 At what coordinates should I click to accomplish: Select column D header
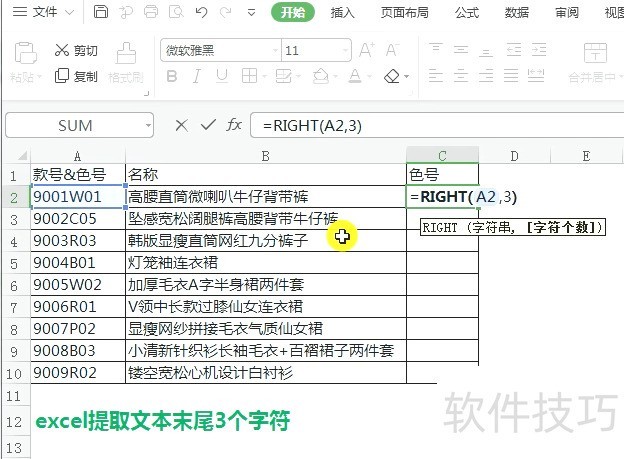[515, 156]
